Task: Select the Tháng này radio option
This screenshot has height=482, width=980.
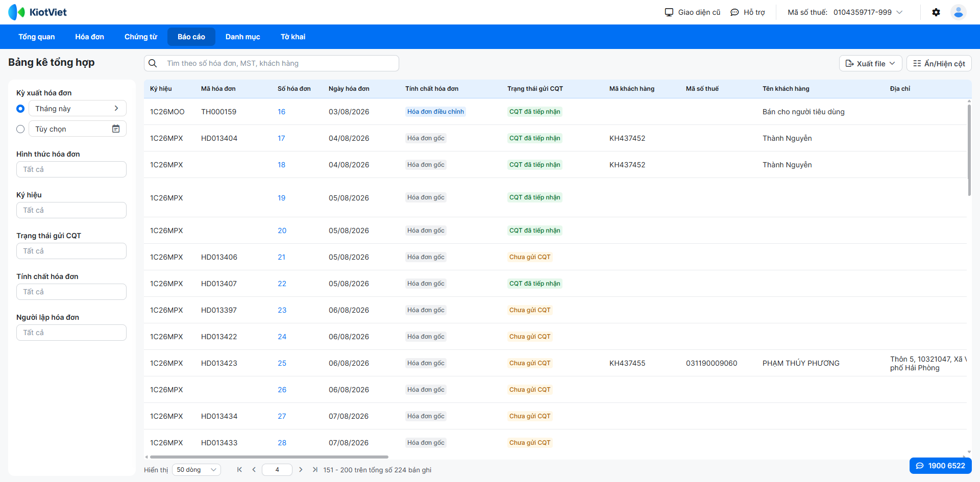Action: (20, 109)
